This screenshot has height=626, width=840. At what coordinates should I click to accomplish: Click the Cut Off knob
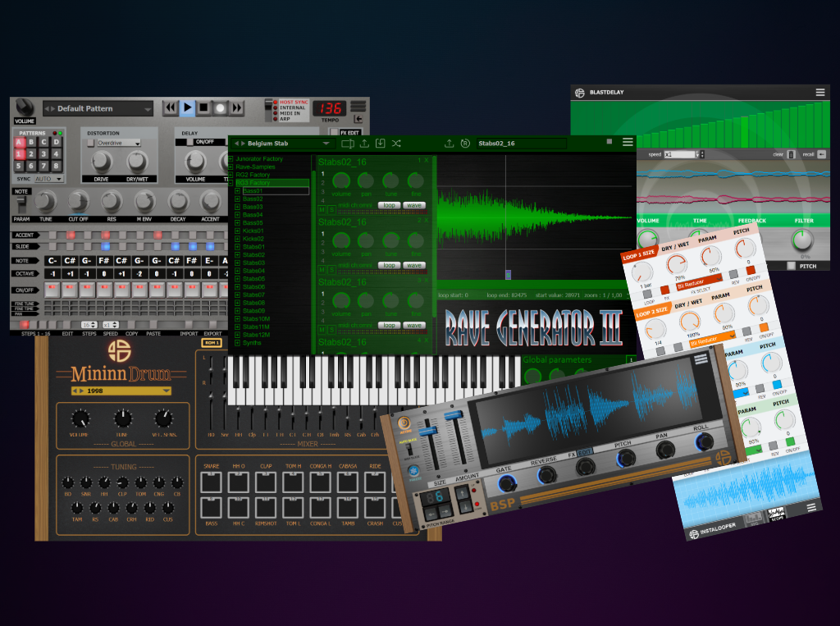point(79,201)
